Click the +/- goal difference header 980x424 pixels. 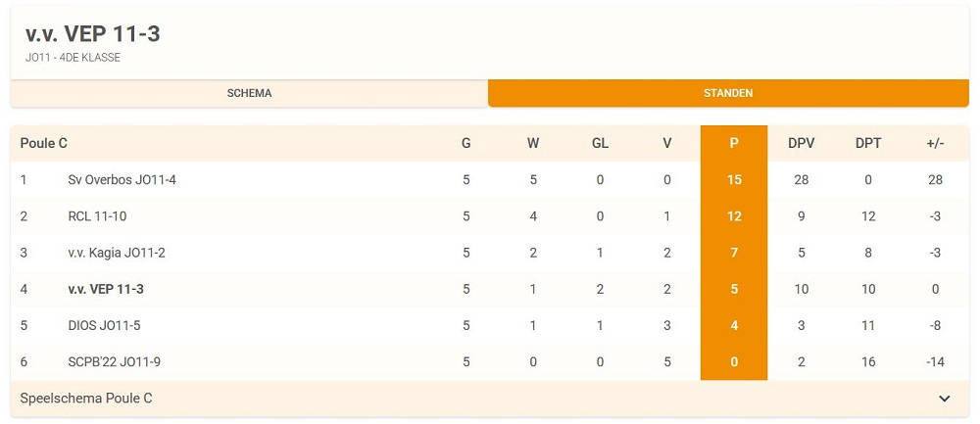pyautogui.click(x=935, y=143)
